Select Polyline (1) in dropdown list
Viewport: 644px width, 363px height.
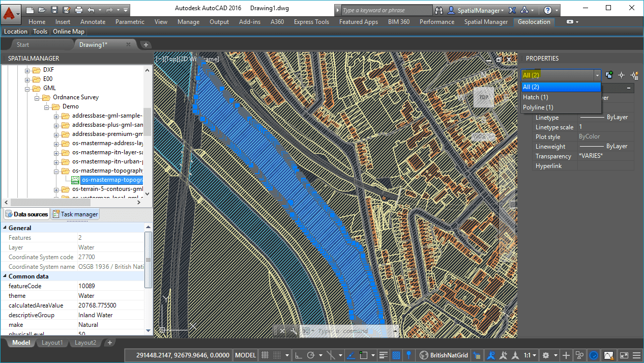561,107
